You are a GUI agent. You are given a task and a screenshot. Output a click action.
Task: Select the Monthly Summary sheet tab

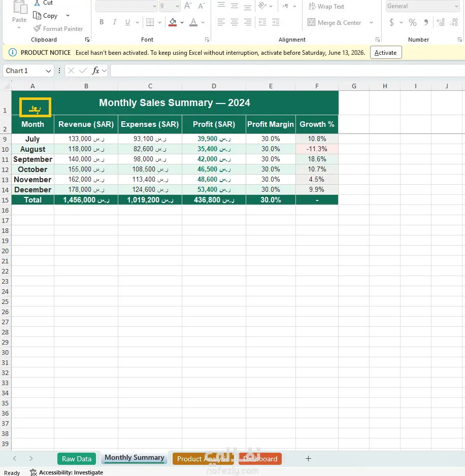click(134, 458)
